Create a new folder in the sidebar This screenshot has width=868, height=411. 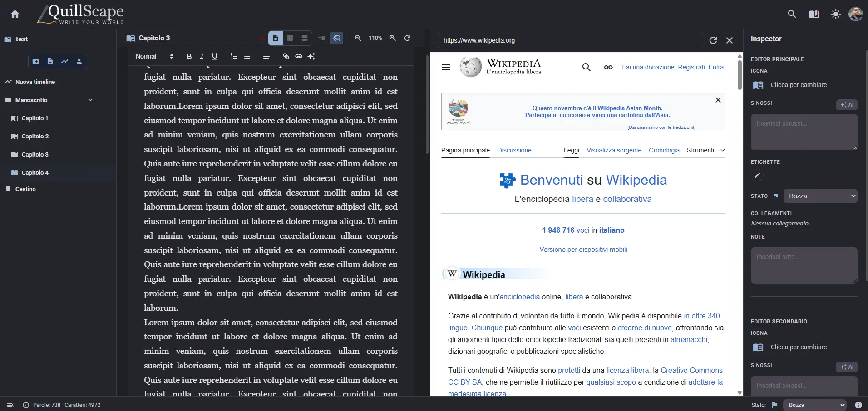tap(35, 61)
